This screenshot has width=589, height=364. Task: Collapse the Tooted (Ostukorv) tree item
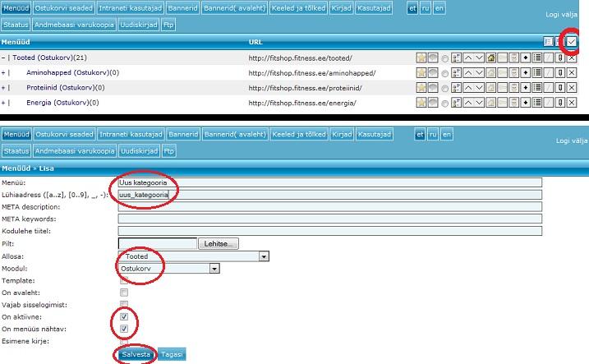click(x=4, y=58)
